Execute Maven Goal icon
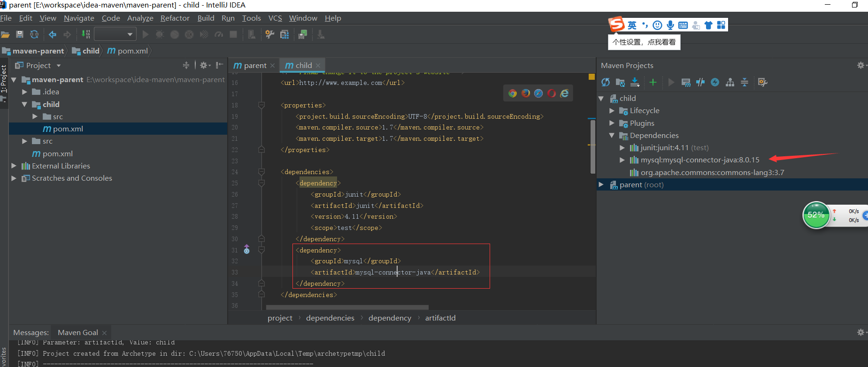 coord(686,83)
